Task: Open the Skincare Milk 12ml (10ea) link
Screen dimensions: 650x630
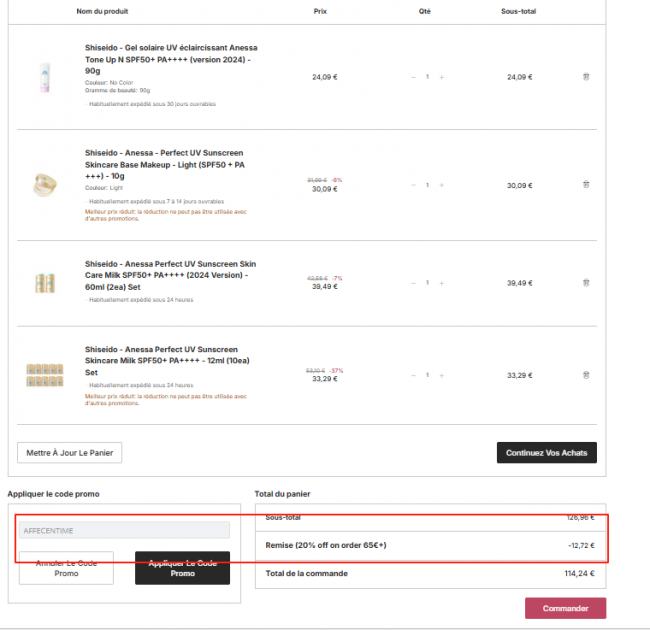Action: click(x=168, y=361)
